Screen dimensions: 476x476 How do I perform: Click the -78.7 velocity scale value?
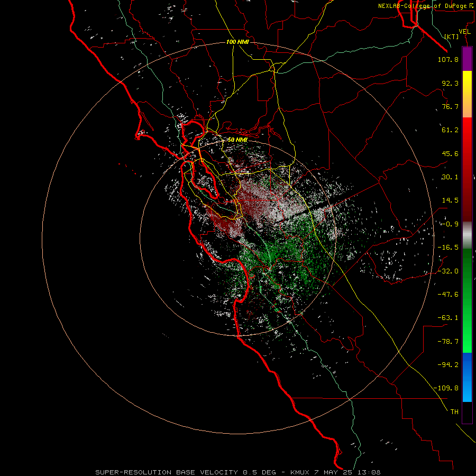[448, 342]
